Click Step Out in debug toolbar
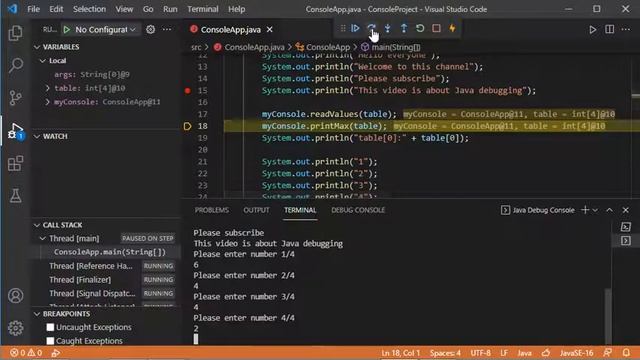The height and width of the screenshot is (360, 640). tap(404, 28)
